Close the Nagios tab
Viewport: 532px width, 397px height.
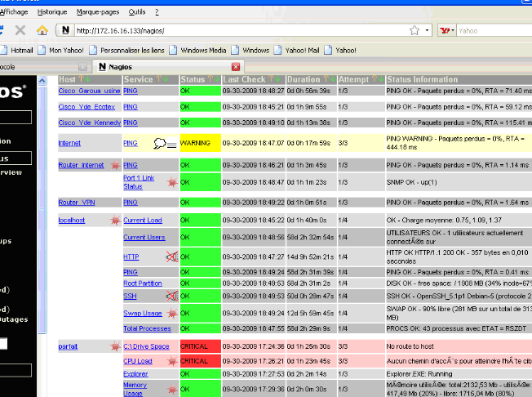click(x=236, y=65)
